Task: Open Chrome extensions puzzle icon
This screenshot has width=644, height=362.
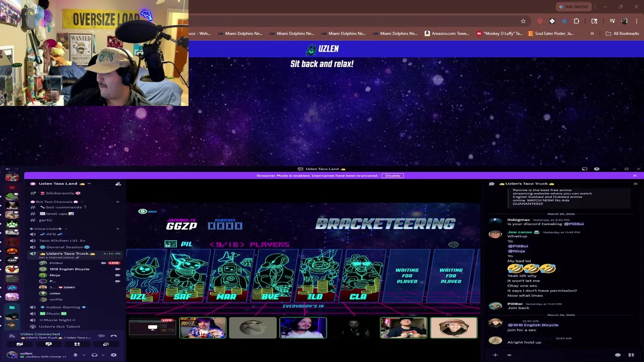Action: pos(576,21)
